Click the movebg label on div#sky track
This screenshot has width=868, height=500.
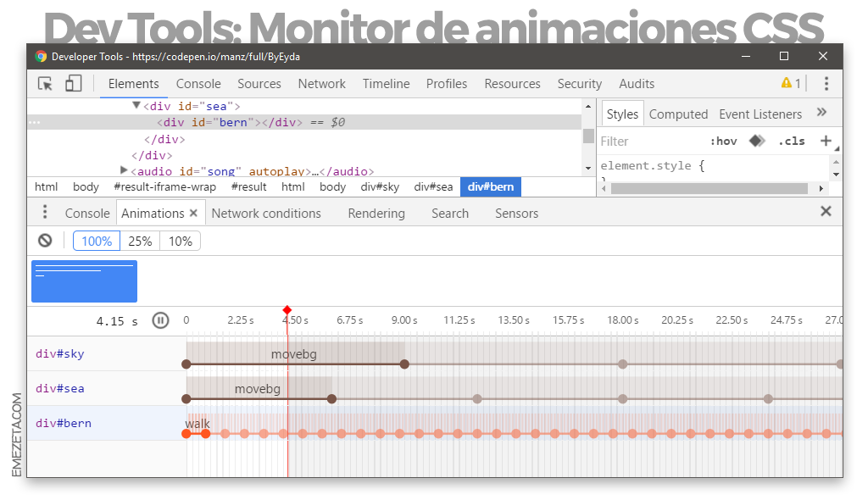pos(294,354)
